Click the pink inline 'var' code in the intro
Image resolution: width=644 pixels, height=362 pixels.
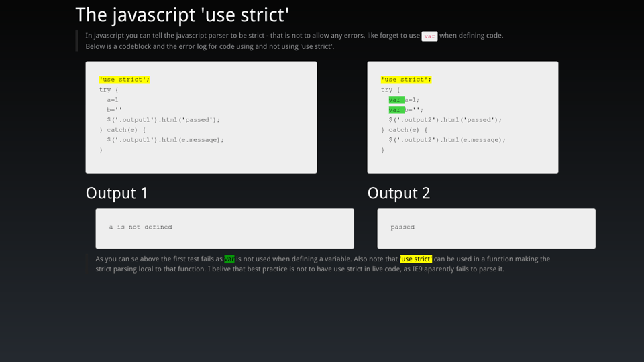coord(429,36)
